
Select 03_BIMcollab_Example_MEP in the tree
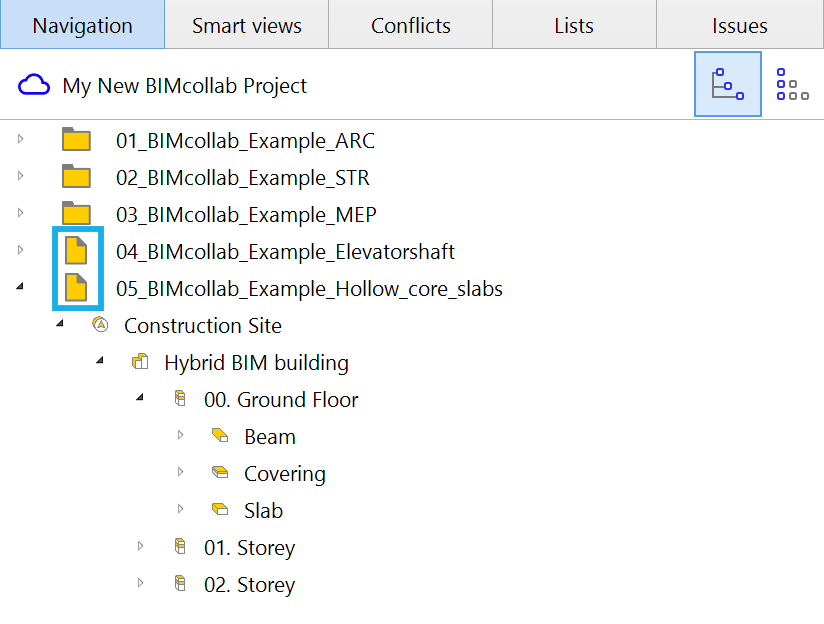pyautogui.click(x=246, y=214)
